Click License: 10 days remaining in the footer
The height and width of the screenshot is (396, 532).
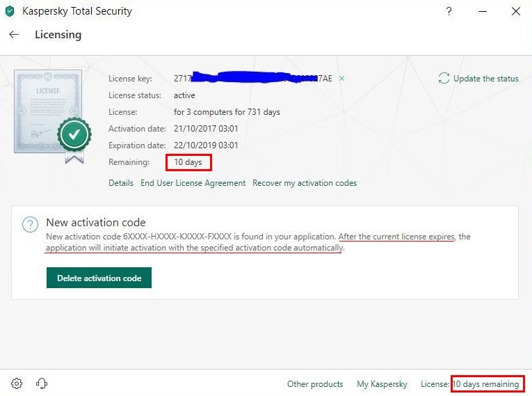point(470,384)
